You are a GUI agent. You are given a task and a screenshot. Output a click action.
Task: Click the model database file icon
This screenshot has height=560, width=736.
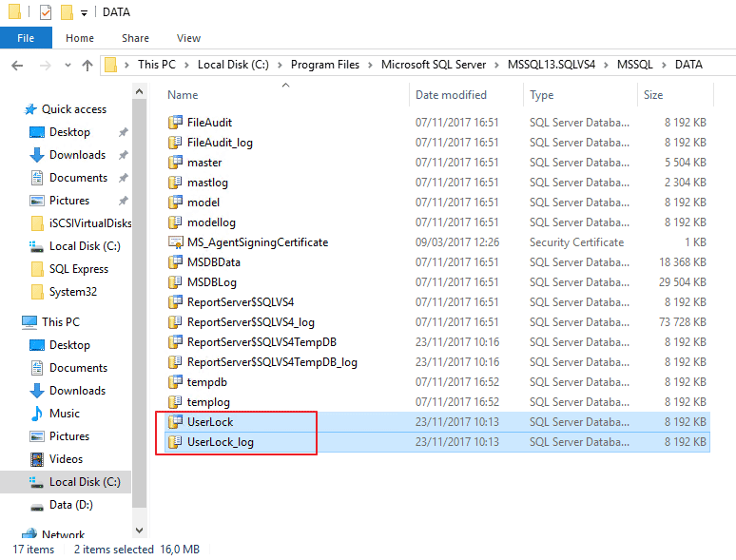pyautogui.click(x=175, y=202)
